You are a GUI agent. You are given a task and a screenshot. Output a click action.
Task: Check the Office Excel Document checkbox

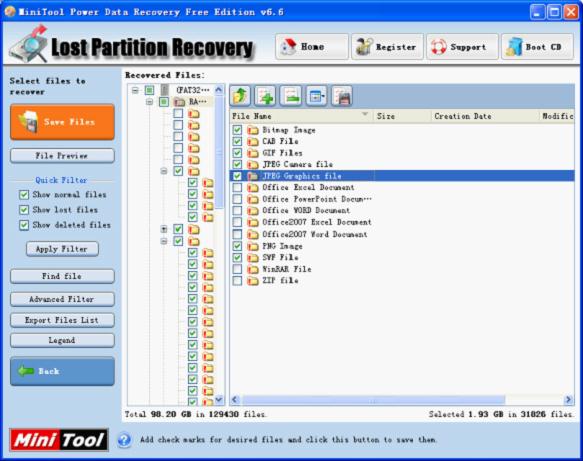click(x=237, y=188)
